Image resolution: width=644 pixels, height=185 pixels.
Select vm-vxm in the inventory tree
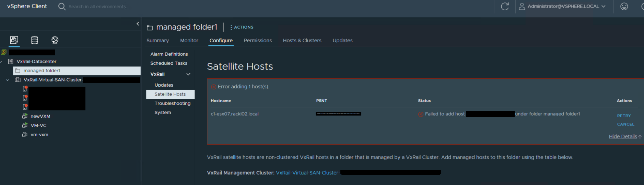click(39, 134)
